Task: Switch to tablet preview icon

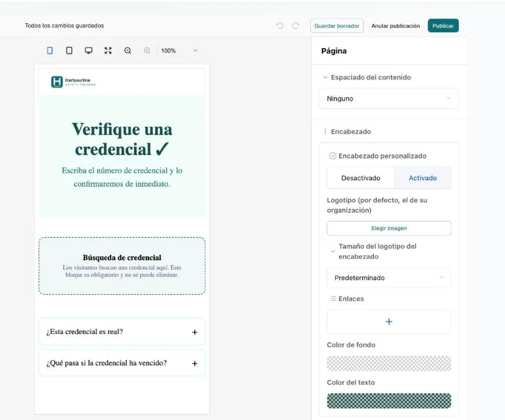Action: point(69,50)
